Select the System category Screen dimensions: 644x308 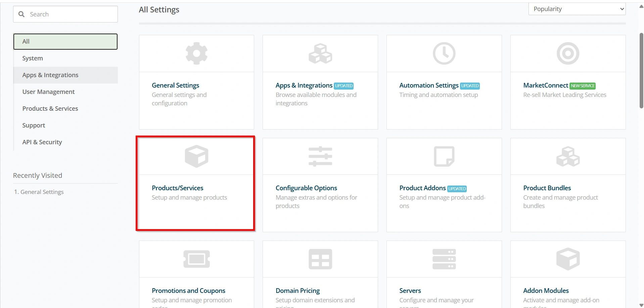[65, 58]
